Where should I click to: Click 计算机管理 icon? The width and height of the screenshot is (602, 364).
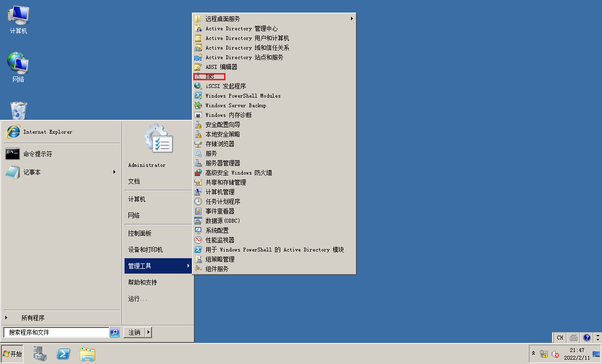198,192
